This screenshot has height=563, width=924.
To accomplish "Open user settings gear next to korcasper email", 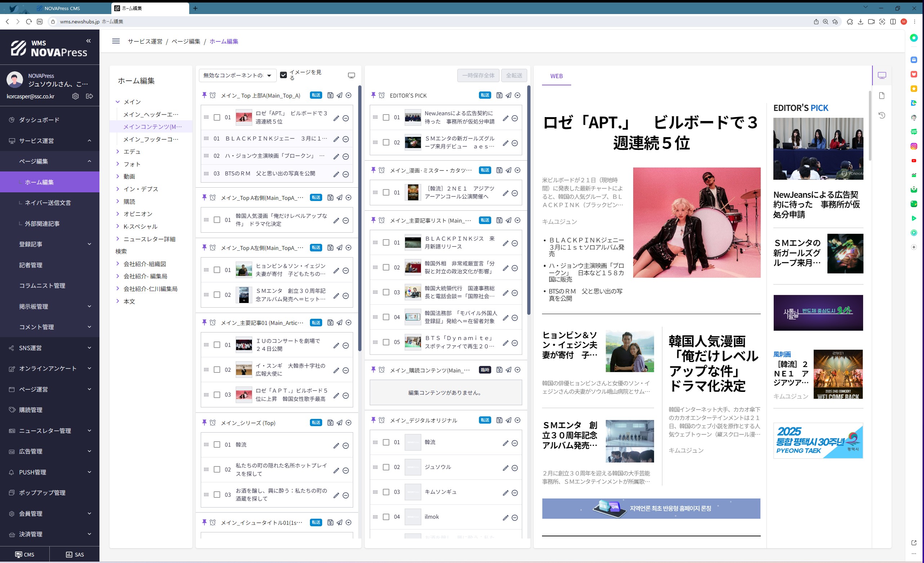I will [75, 96].
